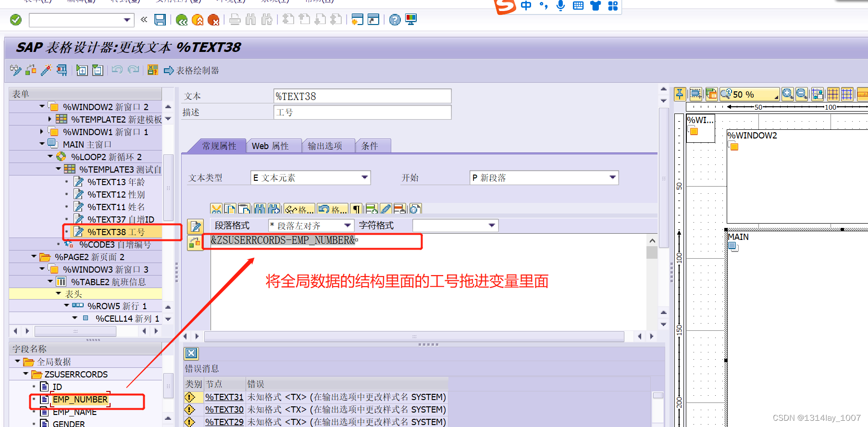The height and width of the screenshot is (427, 868).
Task: Click the red Cancel icon
Action: (x=213, y=20)
